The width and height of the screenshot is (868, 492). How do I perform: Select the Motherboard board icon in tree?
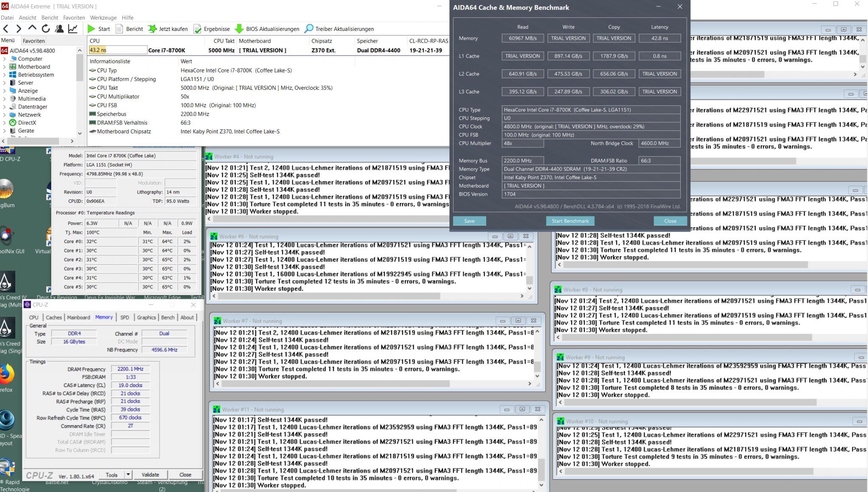tap(13, 67)
